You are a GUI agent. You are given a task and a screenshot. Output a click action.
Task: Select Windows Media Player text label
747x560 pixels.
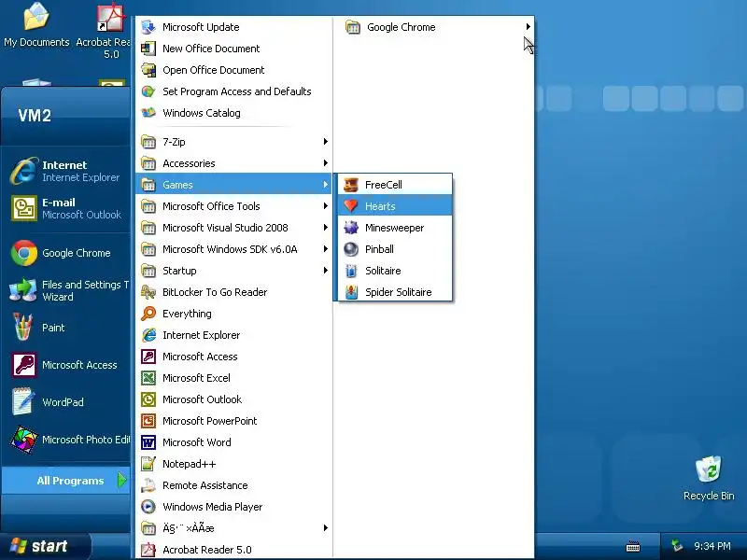point(213,507)
